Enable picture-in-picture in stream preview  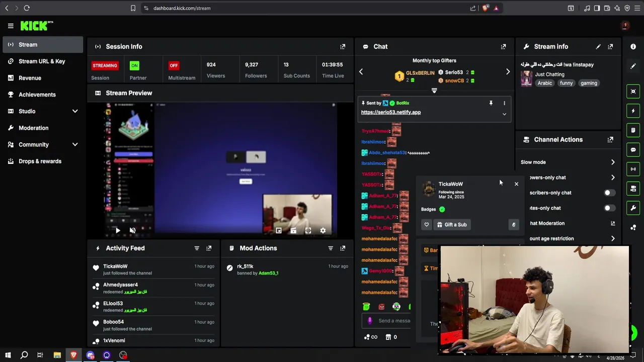[x=279, y=231]
